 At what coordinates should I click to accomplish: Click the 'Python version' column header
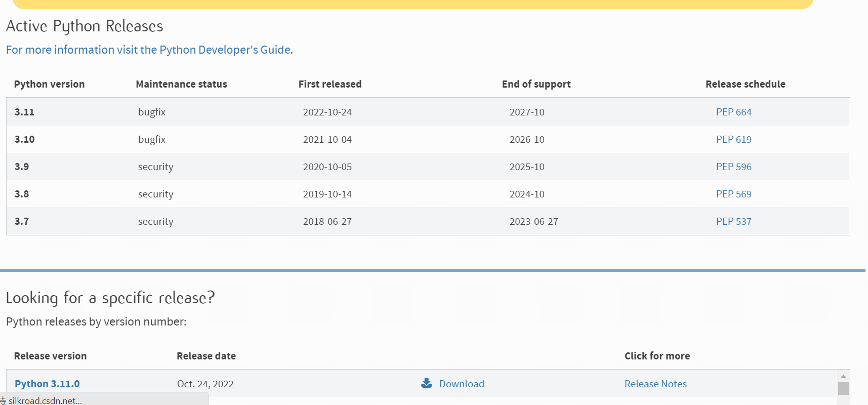(49, 84)
